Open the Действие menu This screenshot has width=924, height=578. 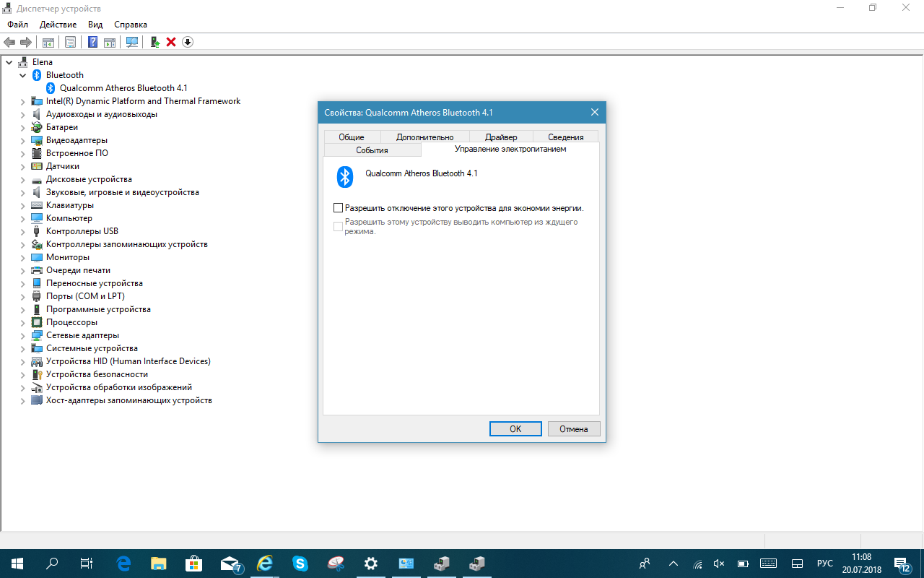click(x=58, y=25)
